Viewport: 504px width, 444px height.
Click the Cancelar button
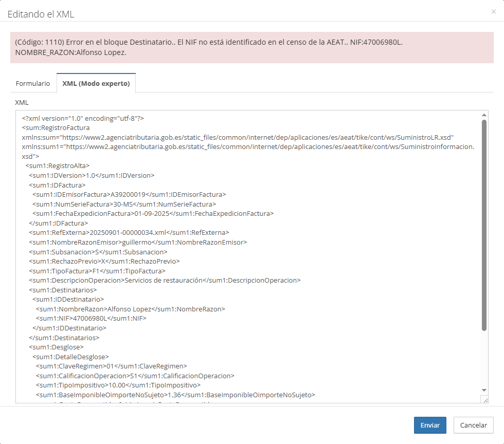(x=473, y=425)
